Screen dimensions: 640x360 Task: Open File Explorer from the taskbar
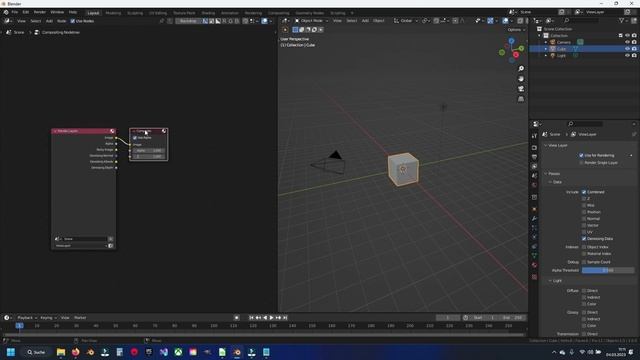[61, 352]
